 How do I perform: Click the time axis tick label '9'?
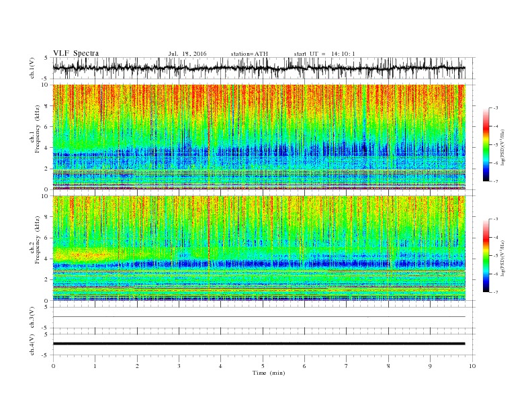pyautogui.click(x=430, y=366)
